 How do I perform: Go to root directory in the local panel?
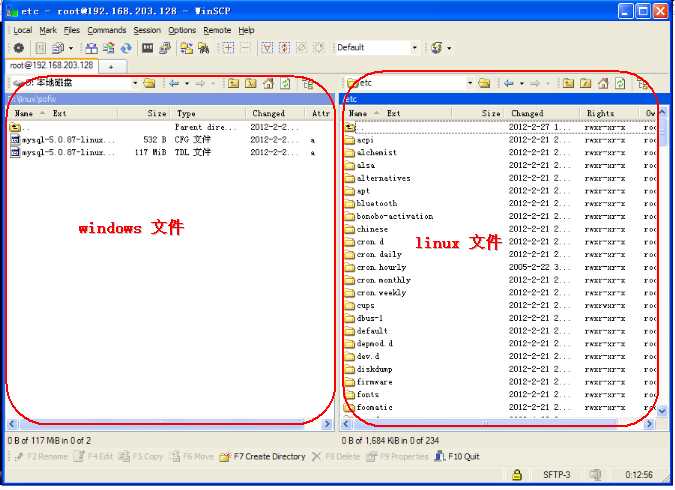[x=251, y=83]
